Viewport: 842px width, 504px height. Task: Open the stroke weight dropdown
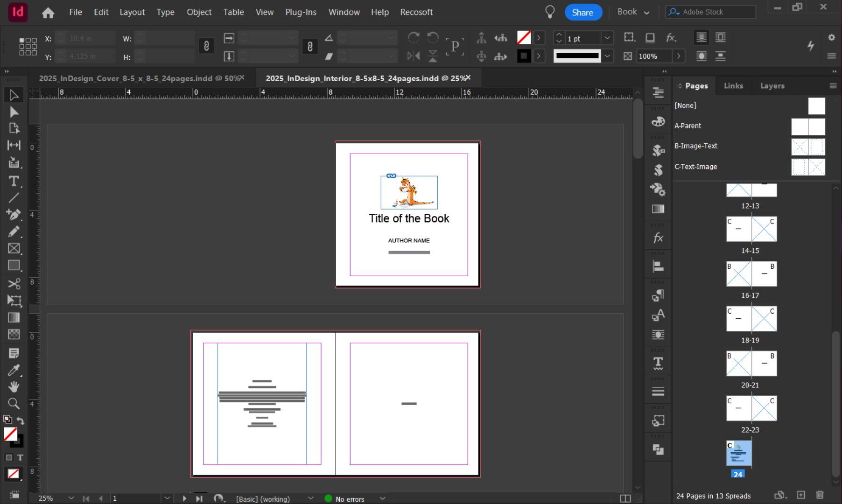point(606,38)
